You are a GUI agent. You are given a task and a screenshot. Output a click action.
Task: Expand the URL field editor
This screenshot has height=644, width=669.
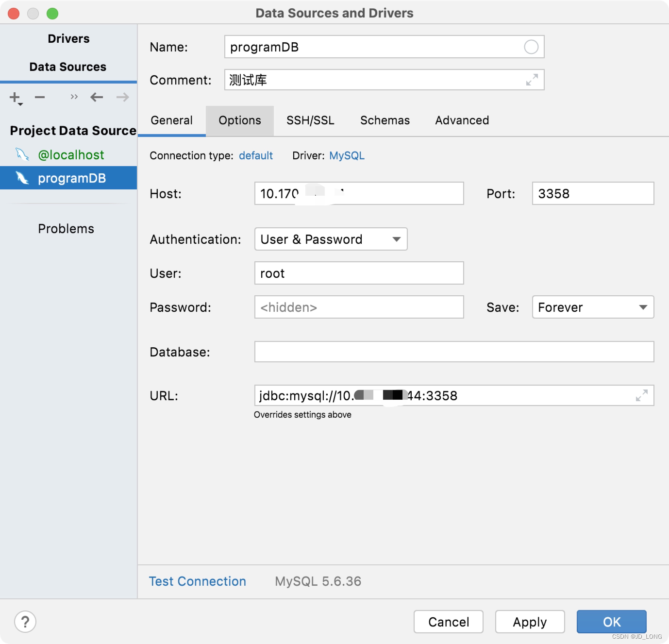tap(642, 395)
